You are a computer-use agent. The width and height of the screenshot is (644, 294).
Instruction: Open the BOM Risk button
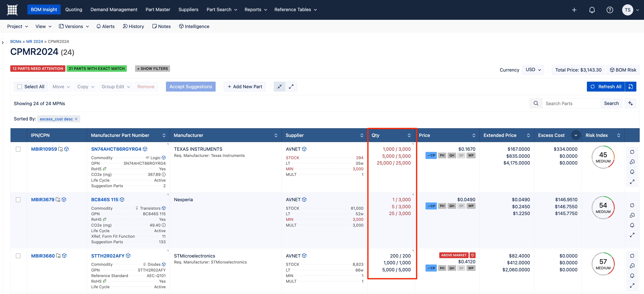[x=623, y=70]
